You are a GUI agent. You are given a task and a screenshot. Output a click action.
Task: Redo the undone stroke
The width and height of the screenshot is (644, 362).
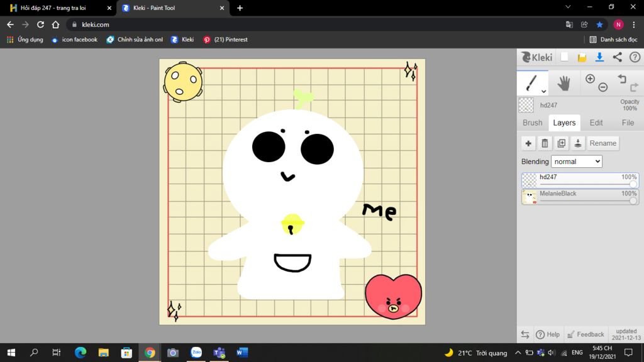(634, 87)
